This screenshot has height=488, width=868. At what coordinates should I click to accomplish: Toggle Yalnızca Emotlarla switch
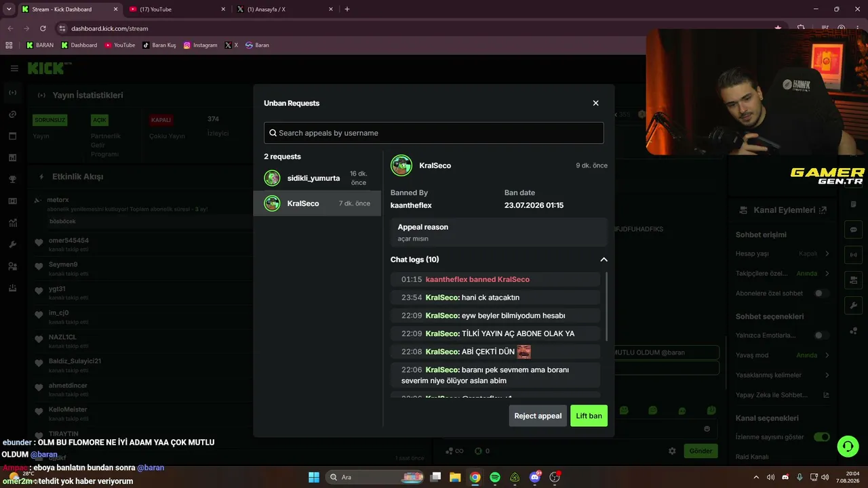(821, 335)
